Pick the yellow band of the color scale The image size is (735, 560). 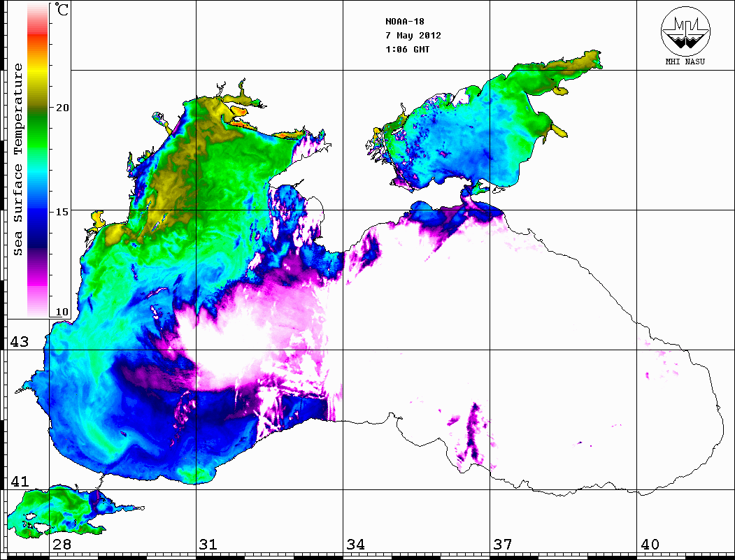click(38, 73)
